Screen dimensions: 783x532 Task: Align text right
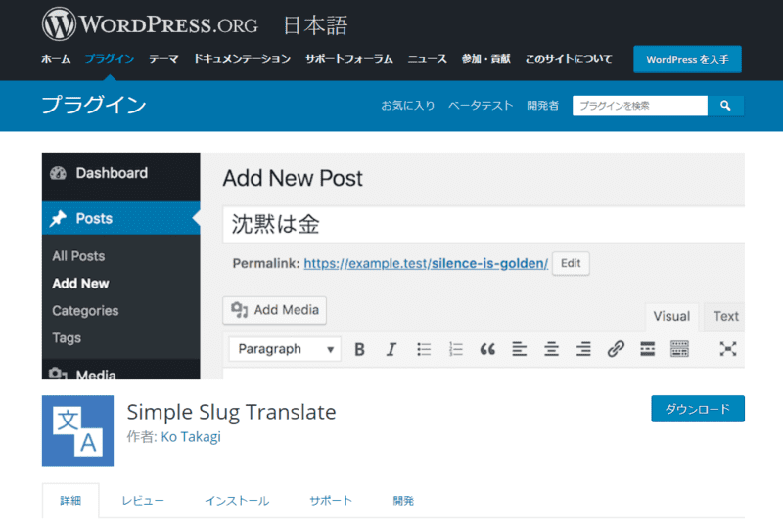583,349
